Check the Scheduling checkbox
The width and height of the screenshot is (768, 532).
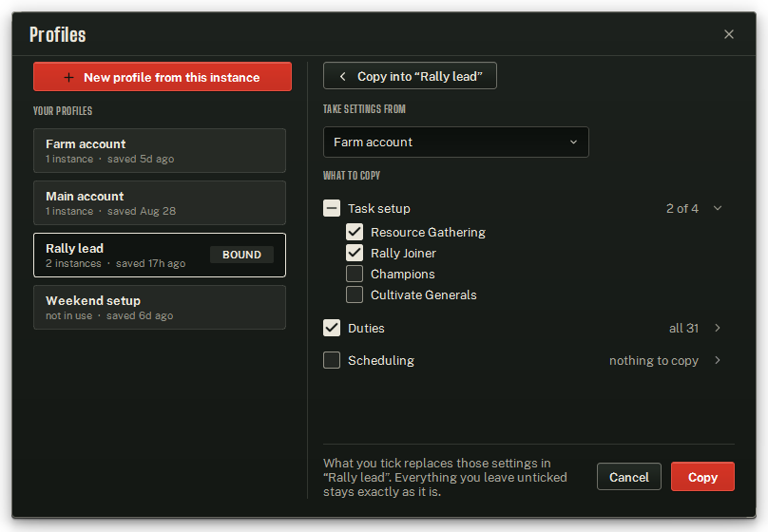[332, 360]
